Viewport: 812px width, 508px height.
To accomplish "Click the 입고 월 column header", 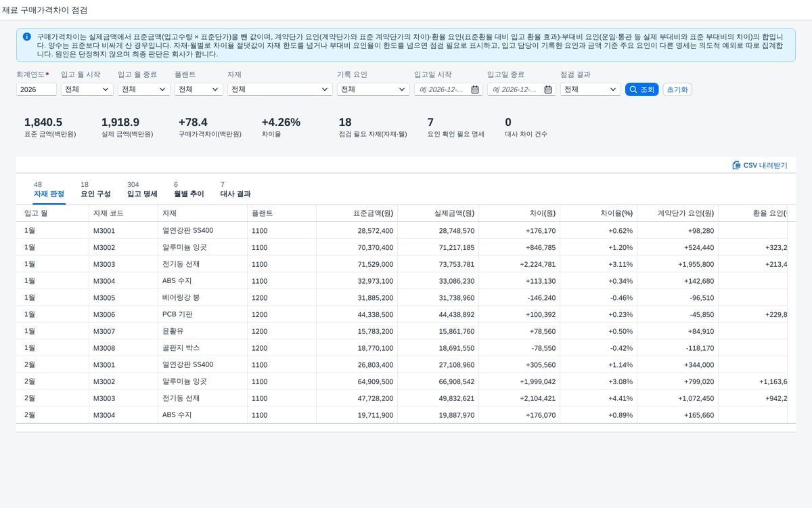I will point(53,213).
